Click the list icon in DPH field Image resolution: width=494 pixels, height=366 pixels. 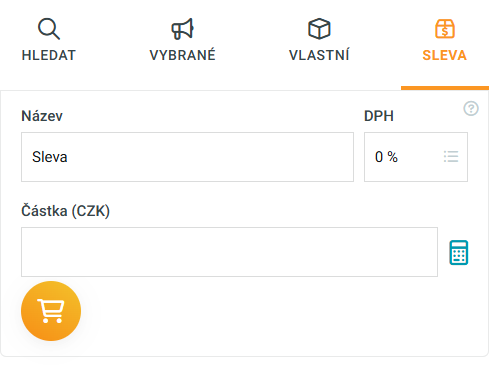pyautogui.click(x=451, y=157)
